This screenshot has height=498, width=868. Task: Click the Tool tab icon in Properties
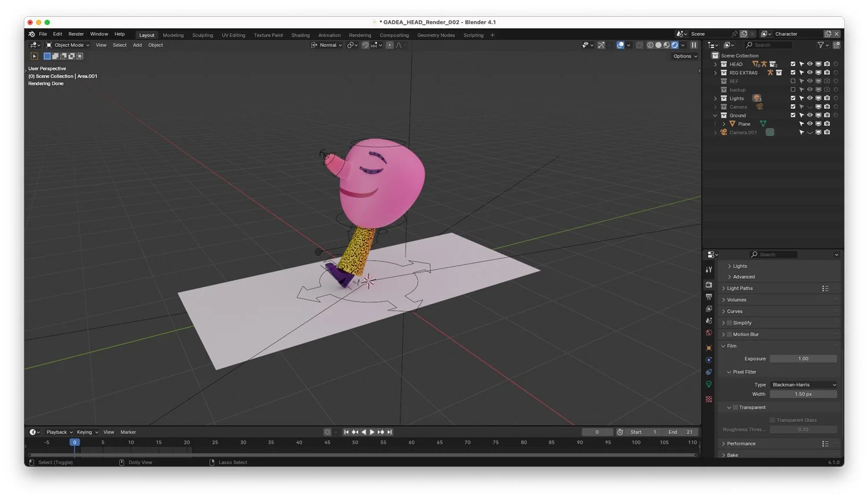click(x=709, y=270)
